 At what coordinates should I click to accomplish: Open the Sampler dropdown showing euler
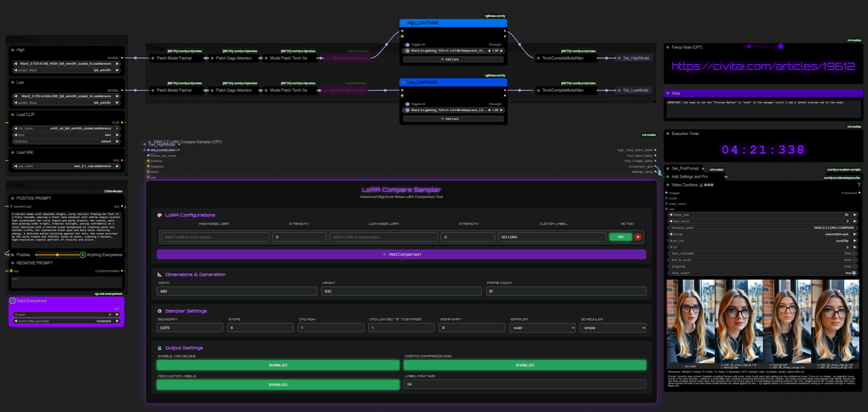pos(542,328)
